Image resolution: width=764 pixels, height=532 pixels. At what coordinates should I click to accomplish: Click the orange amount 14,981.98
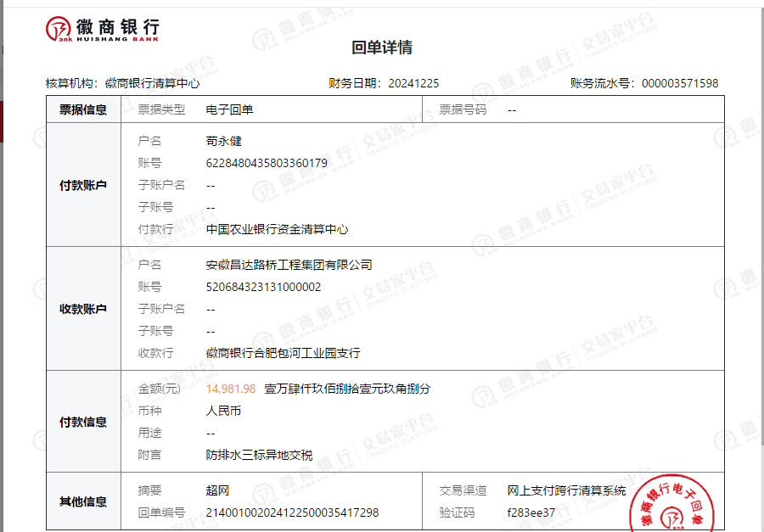pyautogui.click(x=231, y=389)
